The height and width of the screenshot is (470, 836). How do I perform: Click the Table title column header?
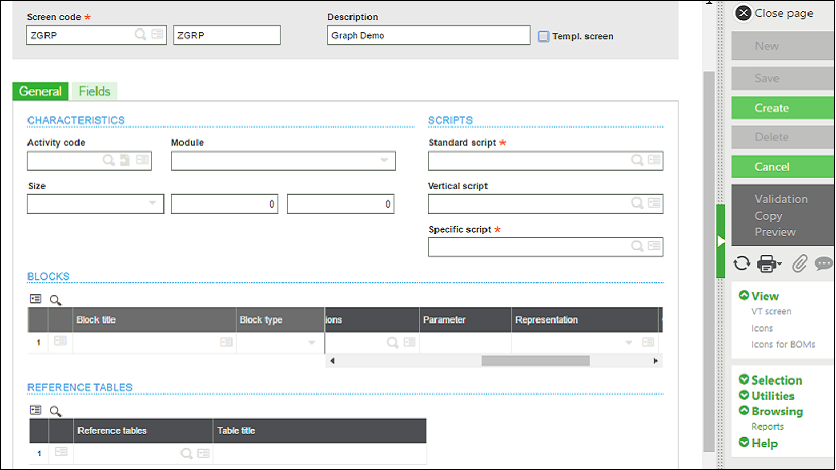coord(319,431)
